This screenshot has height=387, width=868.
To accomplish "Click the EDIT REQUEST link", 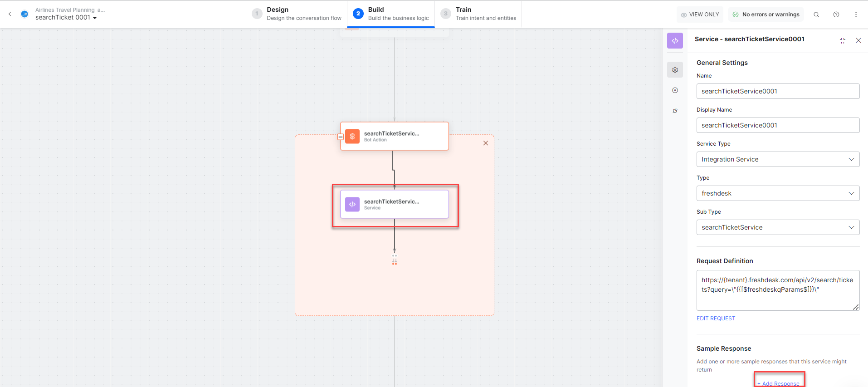I will [x=716, y=318].
